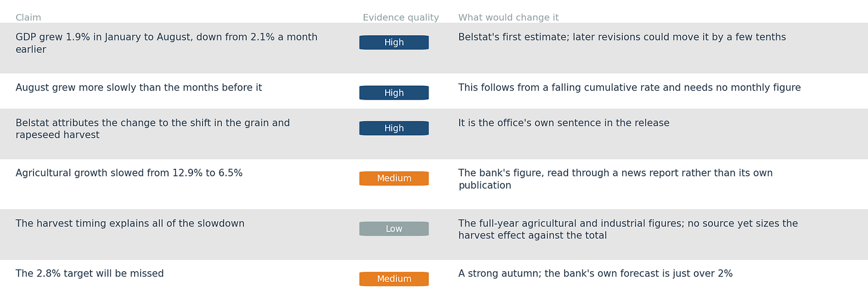Select the Belstat attributes the change claim
Screen dimensions: 868x295
[153, 129]
